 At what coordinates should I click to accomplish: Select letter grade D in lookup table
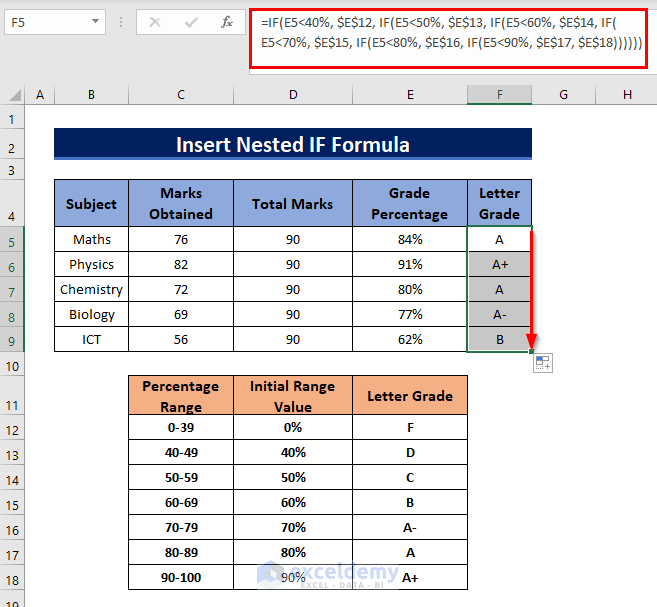(410, 452)
